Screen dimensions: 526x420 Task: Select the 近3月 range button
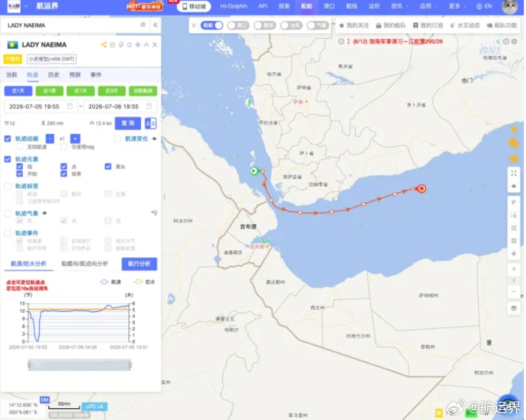pos(112,91)
